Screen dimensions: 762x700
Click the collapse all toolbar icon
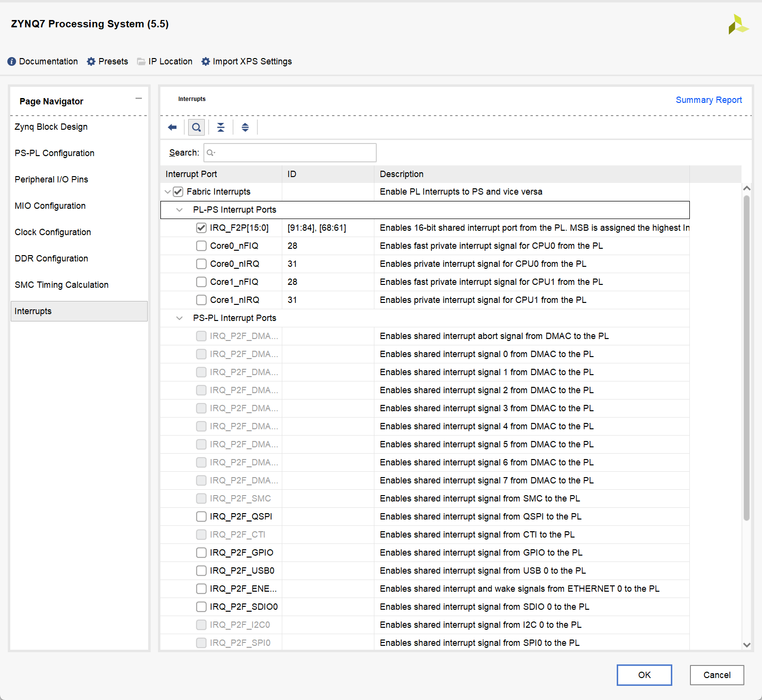221,127
